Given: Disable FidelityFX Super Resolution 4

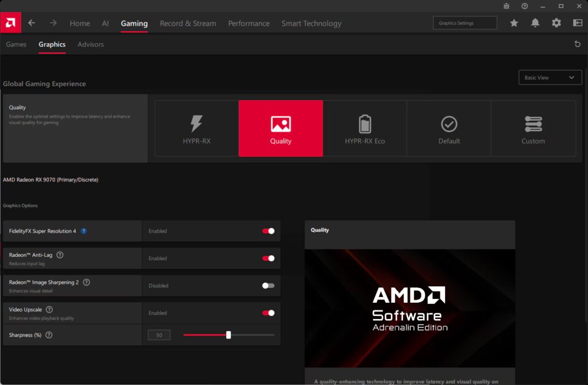Looking at the screenshot, I should click(x=267, y=230).
